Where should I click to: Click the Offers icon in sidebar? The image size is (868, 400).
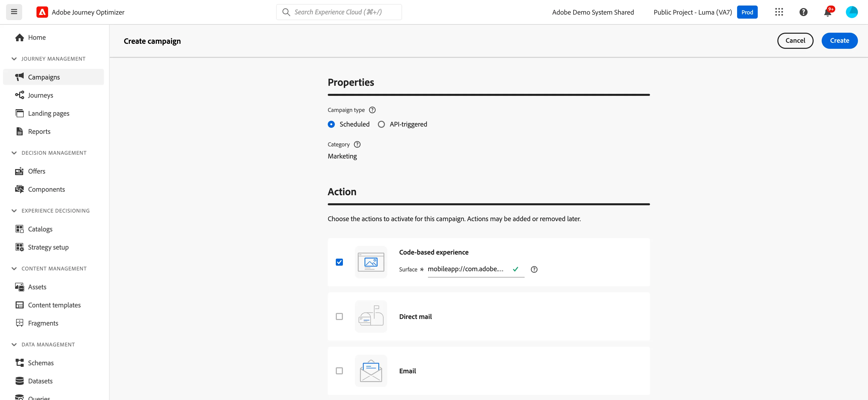point(20,171)
